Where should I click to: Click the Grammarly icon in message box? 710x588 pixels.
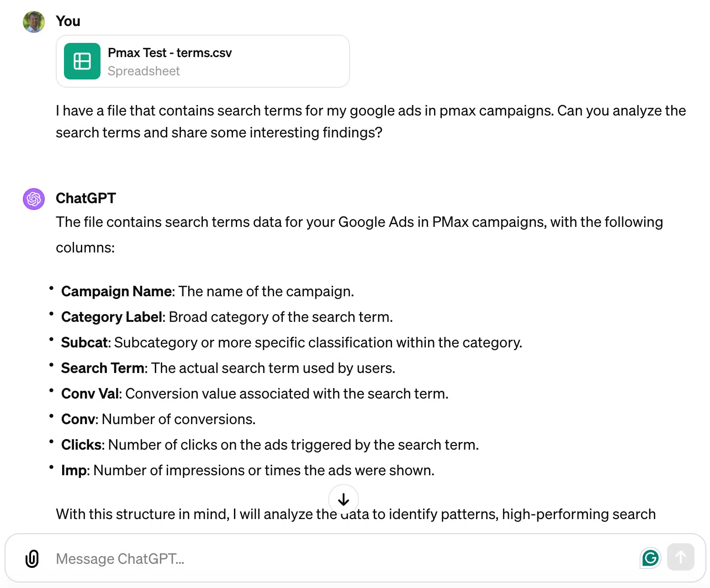(x=650, y=557)
